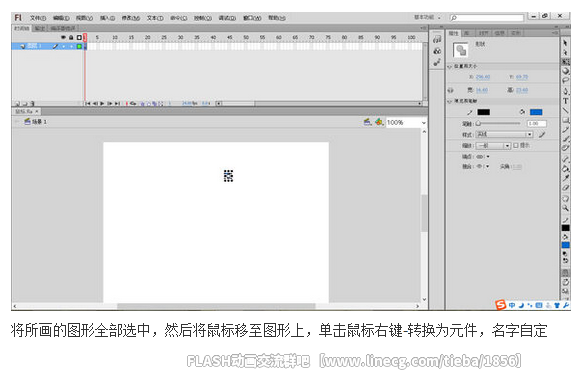Click the Scene 1 (场景 1) breadcrumb
The width and height of the screenshot is (573, 380).
[36, 122]
